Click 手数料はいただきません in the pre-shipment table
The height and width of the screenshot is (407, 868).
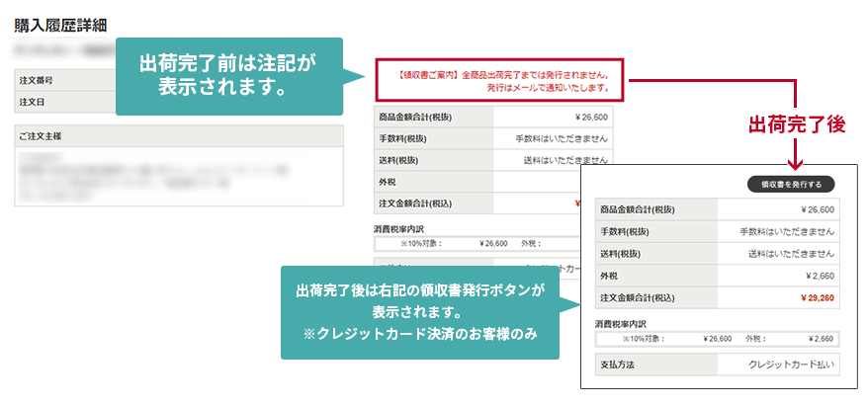565,138
